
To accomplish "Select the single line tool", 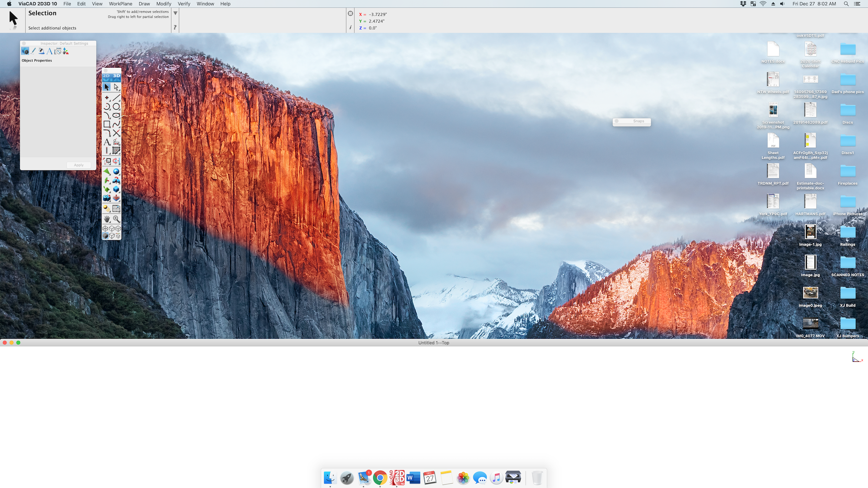I will point(116,98).
